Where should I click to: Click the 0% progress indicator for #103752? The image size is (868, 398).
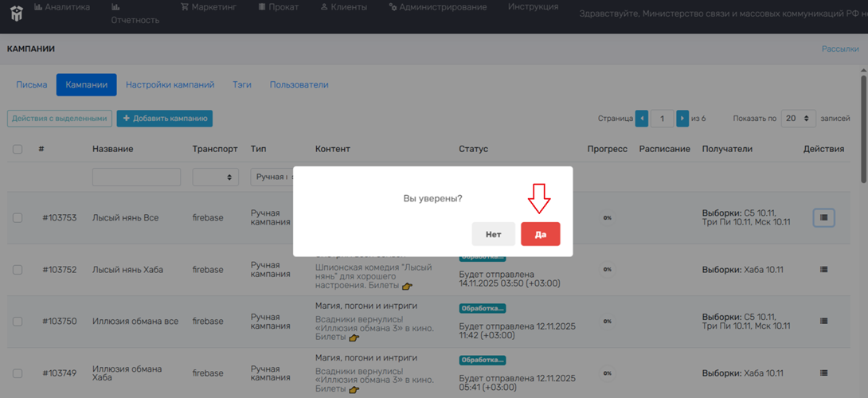[607, 270]
